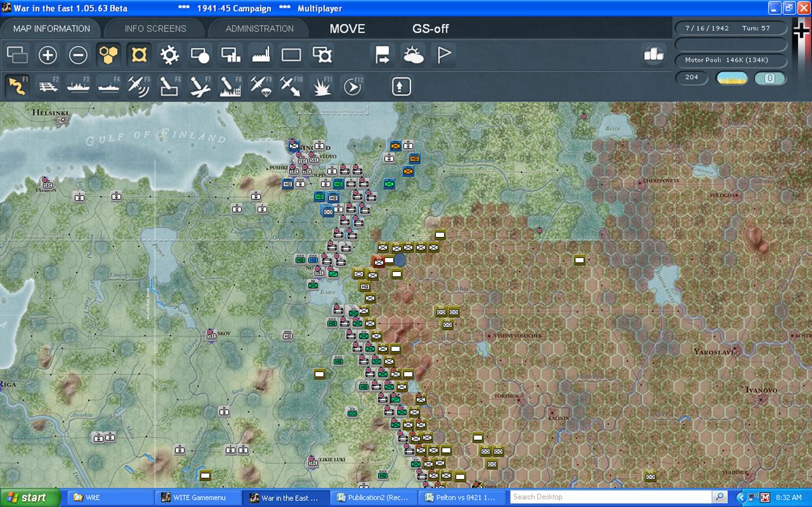
Task: Select the F6 bomb unit mode icon
Action: [170, 86]
